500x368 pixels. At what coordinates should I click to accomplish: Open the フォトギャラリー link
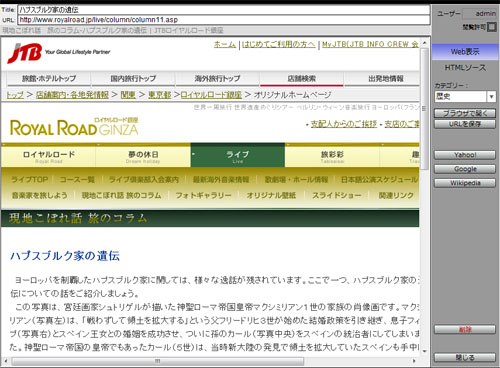(203, 195)
